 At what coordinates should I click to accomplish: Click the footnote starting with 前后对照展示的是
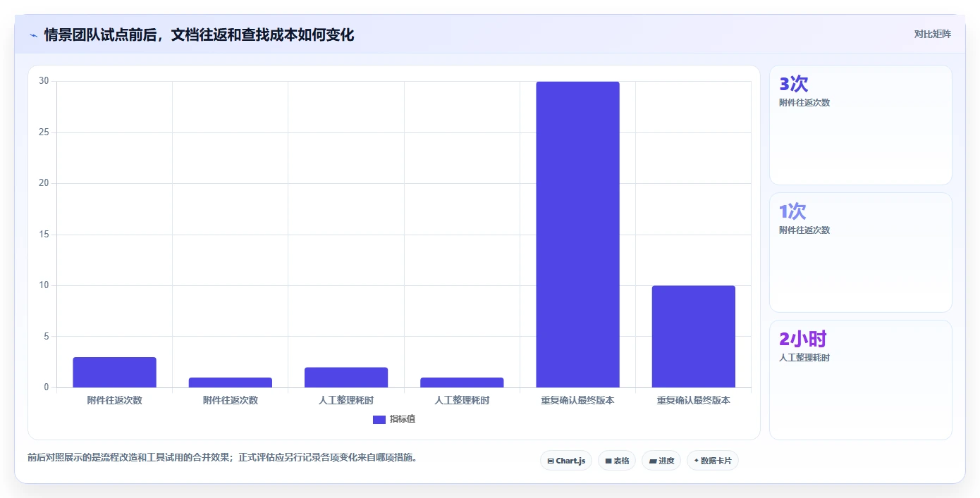pos(223,457)
